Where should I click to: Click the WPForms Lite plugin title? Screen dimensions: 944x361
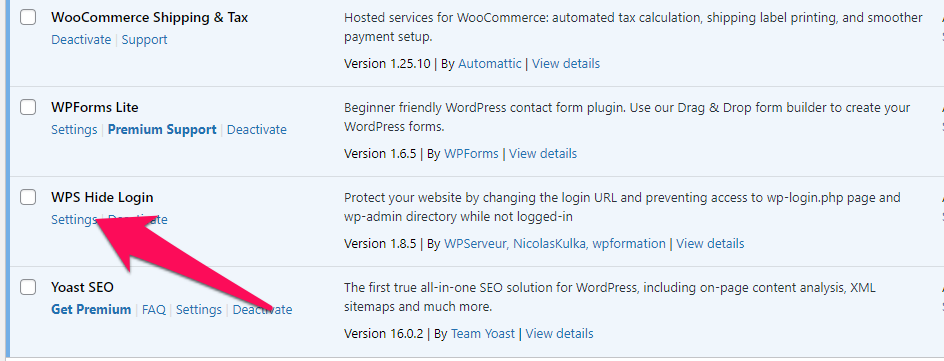pos(95,107)
